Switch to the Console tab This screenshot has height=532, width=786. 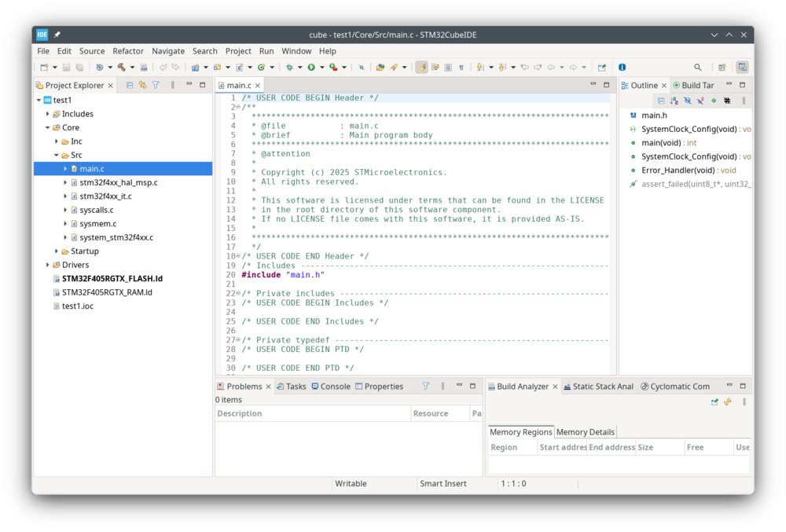coord(331,386)
